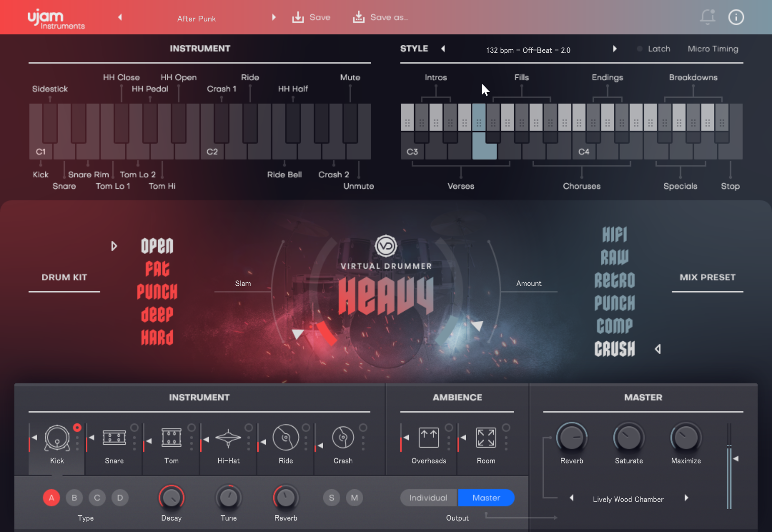
Task: Toggle the Hi-Hat channel indicator circle
Action: click(x=249, y=428)
